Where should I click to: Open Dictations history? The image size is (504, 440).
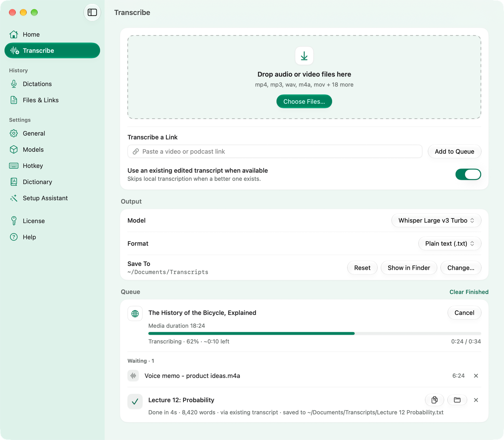pyautogui.click(x=52, y=84)
